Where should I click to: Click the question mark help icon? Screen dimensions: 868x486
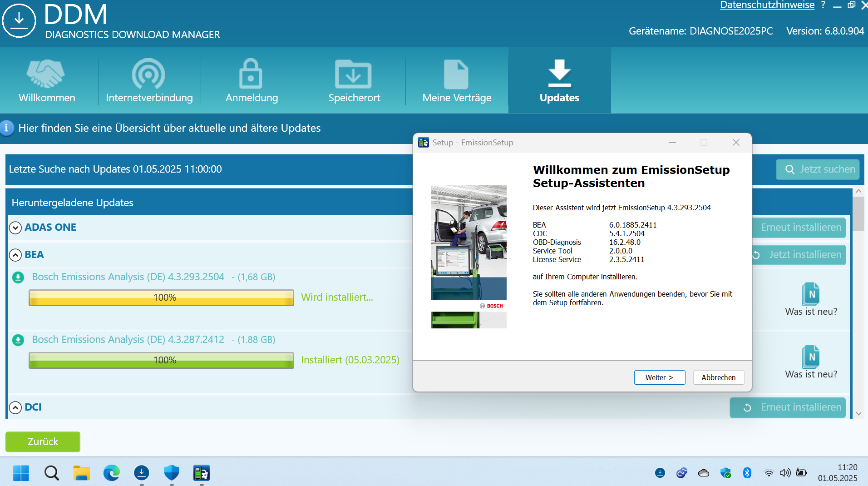click(824, 5)
